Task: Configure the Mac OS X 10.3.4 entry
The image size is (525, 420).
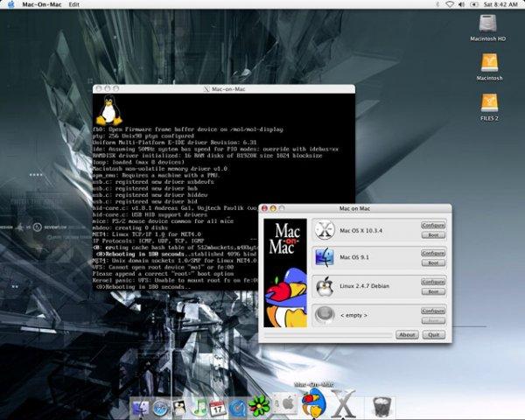Action: click(x=433, y=225)
